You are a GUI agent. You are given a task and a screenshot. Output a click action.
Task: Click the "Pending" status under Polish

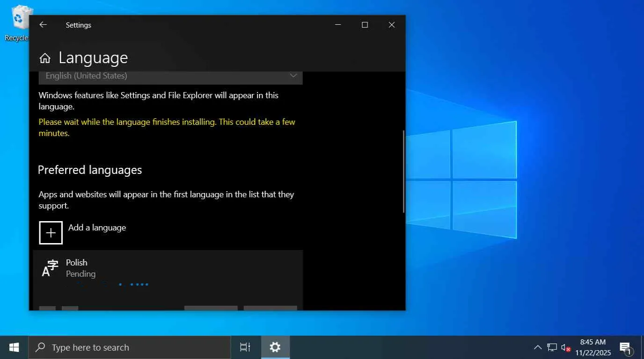coord(81,274)
